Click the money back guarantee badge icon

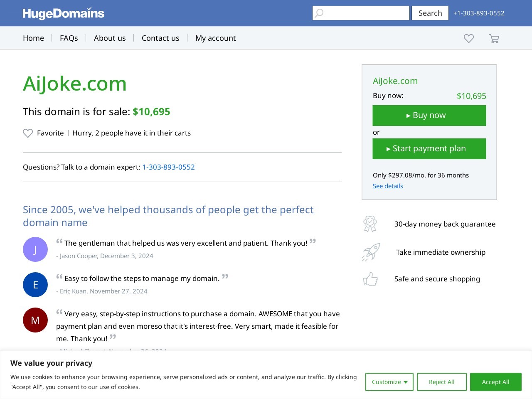370,224
